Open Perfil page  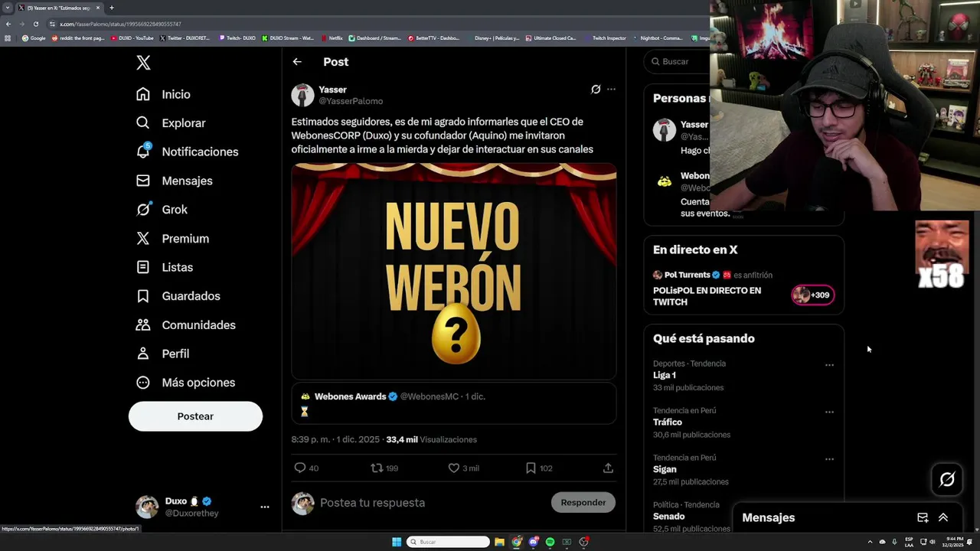[x=162, y=354]
